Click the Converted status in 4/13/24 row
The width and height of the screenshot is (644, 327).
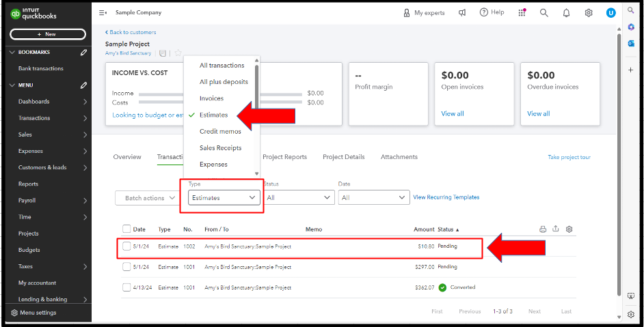click(457, 287)
